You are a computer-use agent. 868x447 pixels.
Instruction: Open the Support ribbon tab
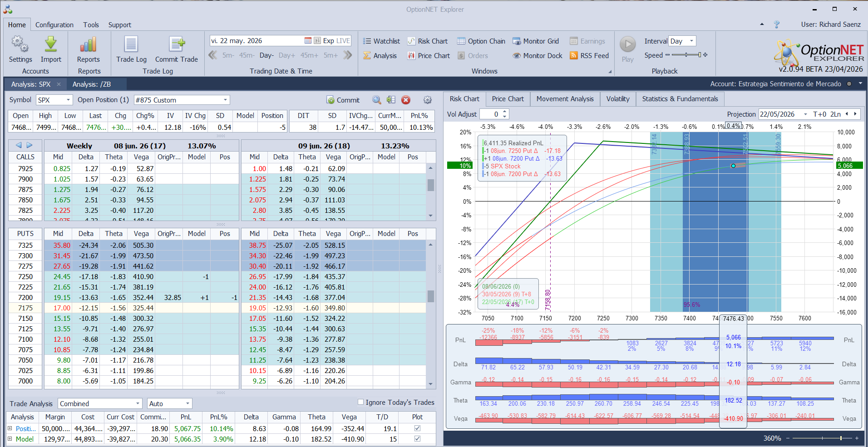tap(120, 25)
